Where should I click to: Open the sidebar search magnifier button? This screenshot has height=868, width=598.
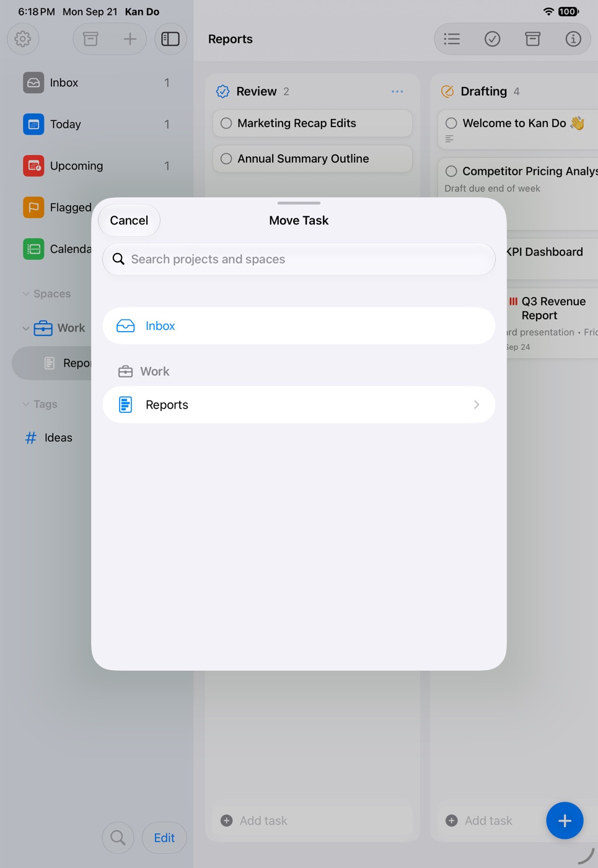coord(118,838)
